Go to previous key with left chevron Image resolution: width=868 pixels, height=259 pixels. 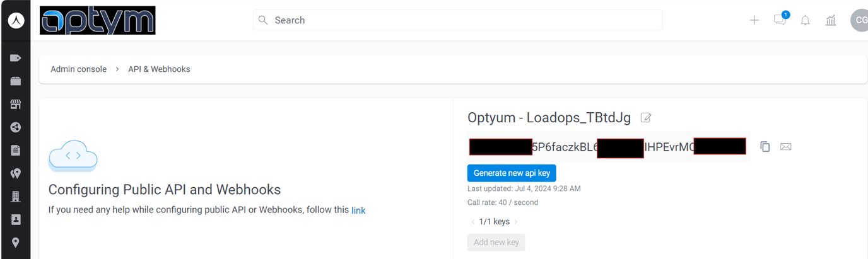pyautogui.click(x=473, y=222)
